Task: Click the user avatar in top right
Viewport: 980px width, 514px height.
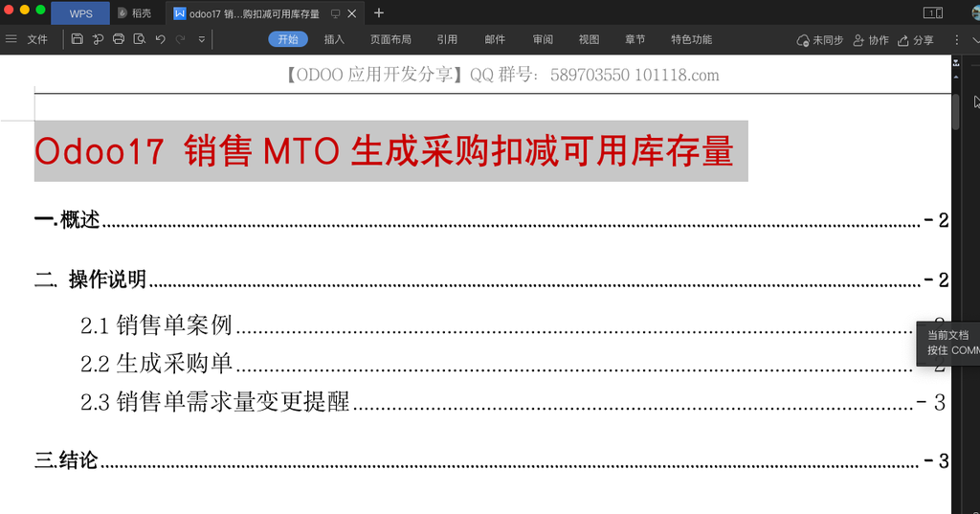Action: click(x=975, y=12)
